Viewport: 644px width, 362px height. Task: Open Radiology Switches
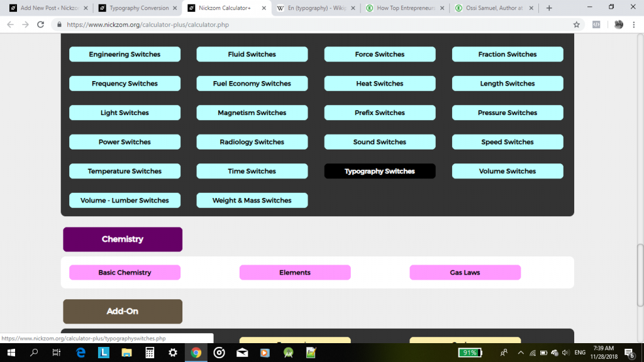point(252,141)
